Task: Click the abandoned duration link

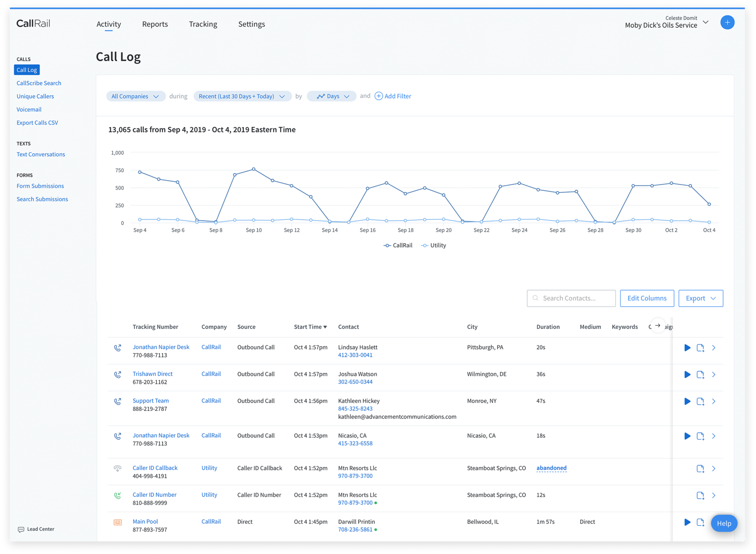Action: (551, 468)
